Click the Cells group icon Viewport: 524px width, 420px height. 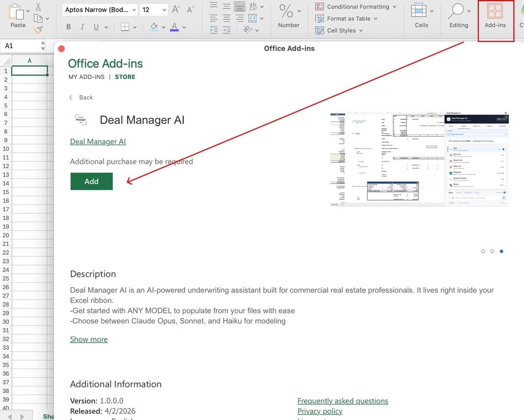tap(418, 10)
